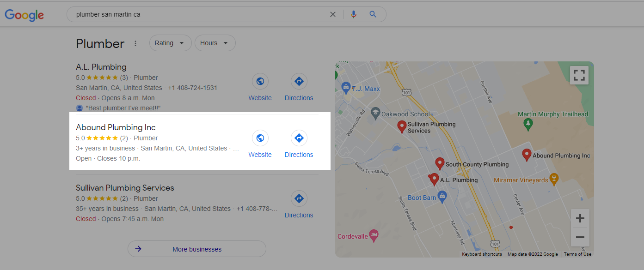The image size is (644, 270).
Task: Click Directions link text for Sullivan Plumbing Services
Action: [299, 215]
